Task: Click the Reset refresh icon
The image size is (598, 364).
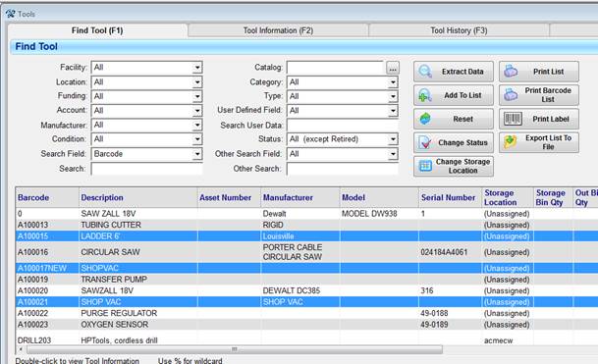Action: [x=425, y=119]
